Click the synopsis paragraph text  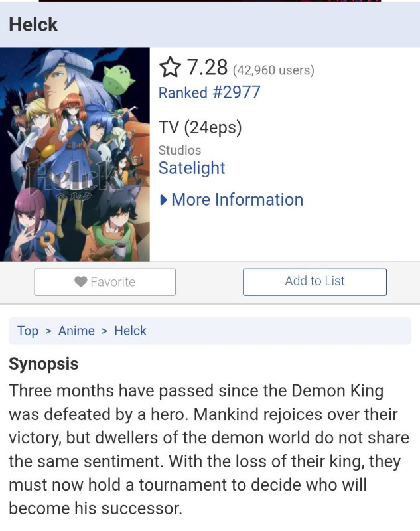[x=209, y=449]
